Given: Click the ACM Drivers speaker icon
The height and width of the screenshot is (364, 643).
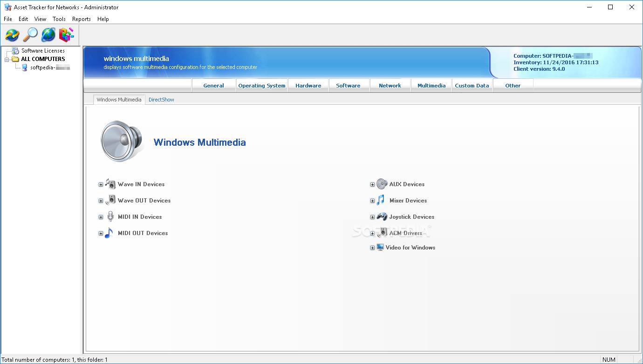Looking at the screenshot, I should click(382, 233).
